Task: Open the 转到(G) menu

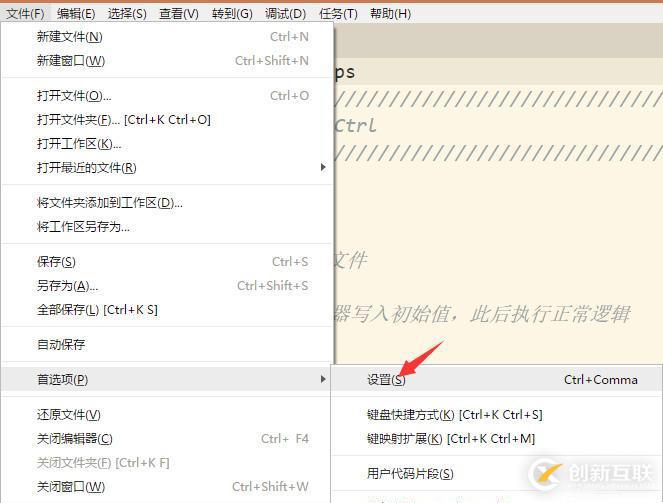Action: click(x=232, y=14)
